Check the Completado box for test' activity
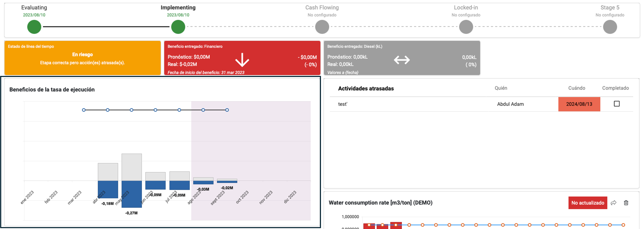The height and width of the screenshot is (229, 644). (617, 104)
